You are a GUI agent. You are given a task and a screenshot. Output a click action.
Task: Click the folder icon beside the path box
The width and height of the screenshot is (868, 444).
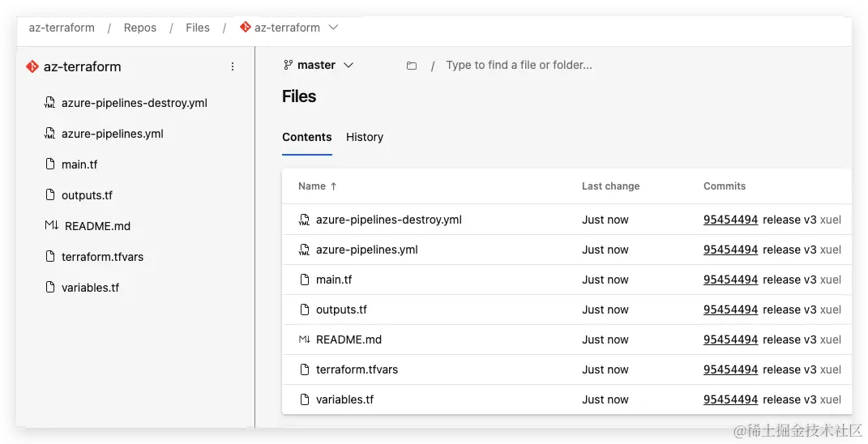click(x=412, y=66)
